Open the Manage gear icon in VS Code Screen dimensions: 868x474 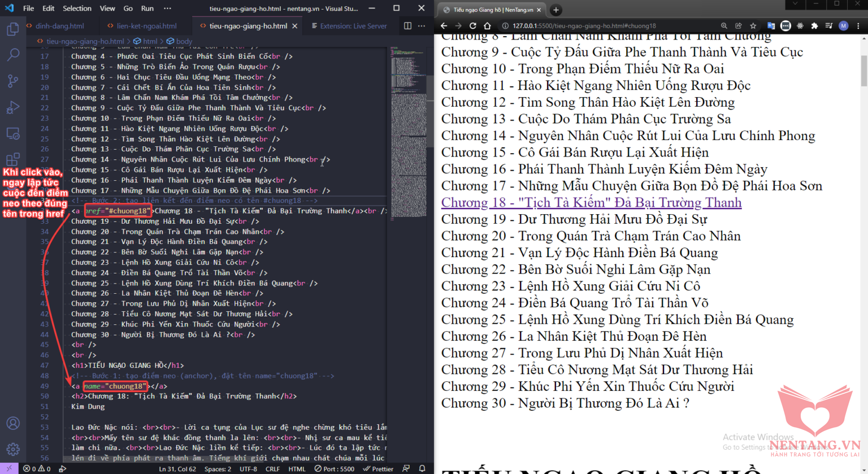pyautogui.click(x=12, y=450)
